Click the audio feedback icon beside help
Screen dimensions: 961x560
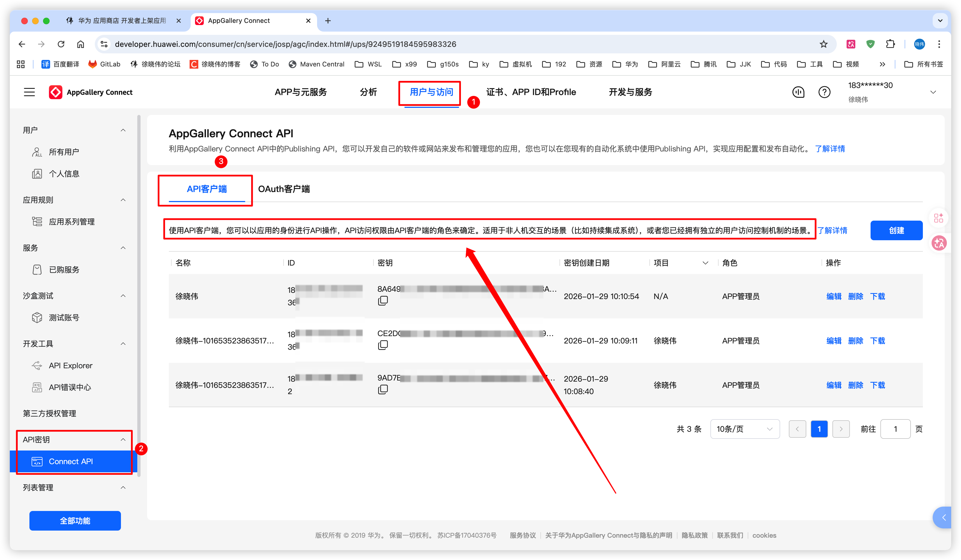pos(798,92)
